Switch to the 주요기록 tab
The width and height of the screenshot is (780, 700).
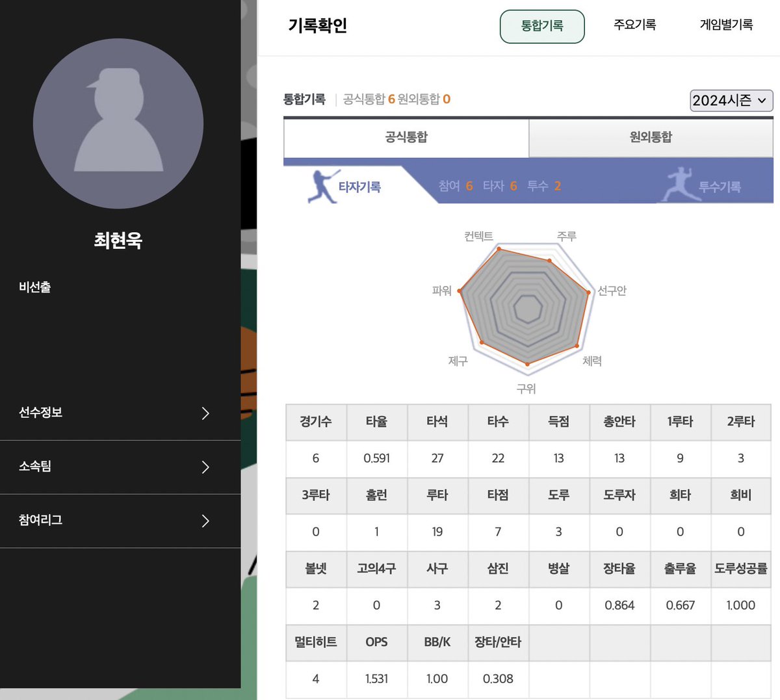point(634,25)
